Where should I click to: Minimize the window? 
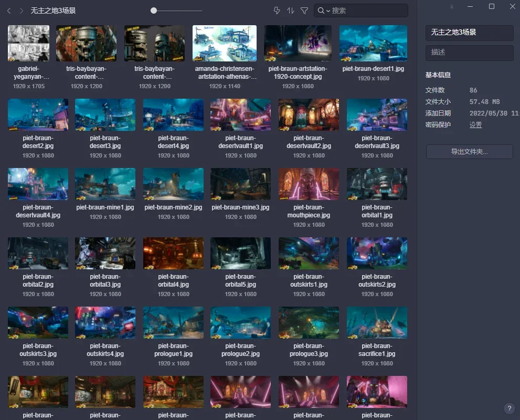(x=470, y=7)
